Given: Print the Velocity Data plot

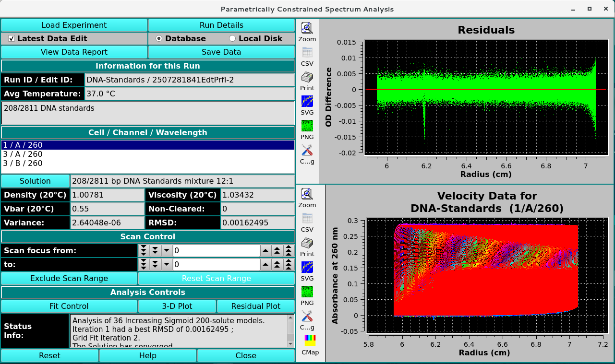Looking at the screenshot, I should pyautogui.click(x=307, y=243).
